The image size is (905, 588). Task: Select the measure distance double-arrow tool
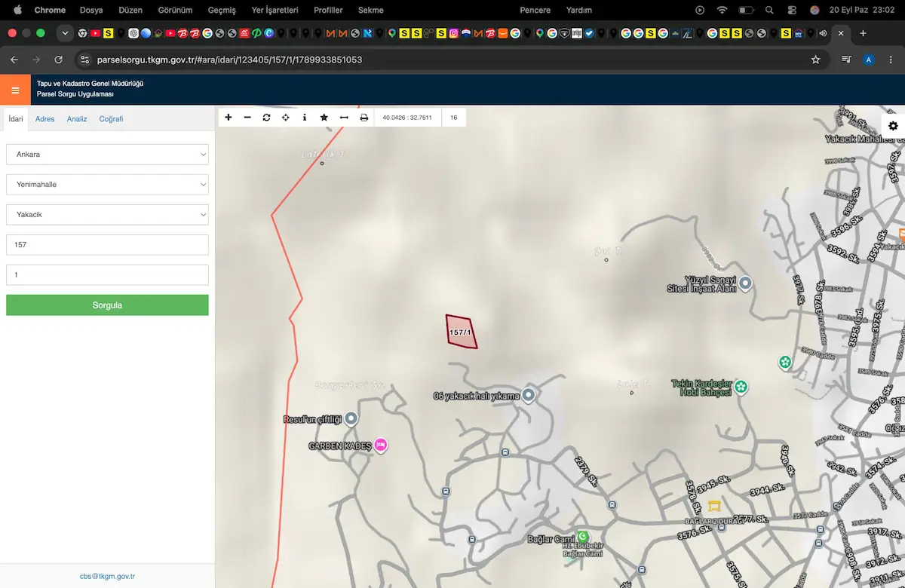tap(344, 118)
